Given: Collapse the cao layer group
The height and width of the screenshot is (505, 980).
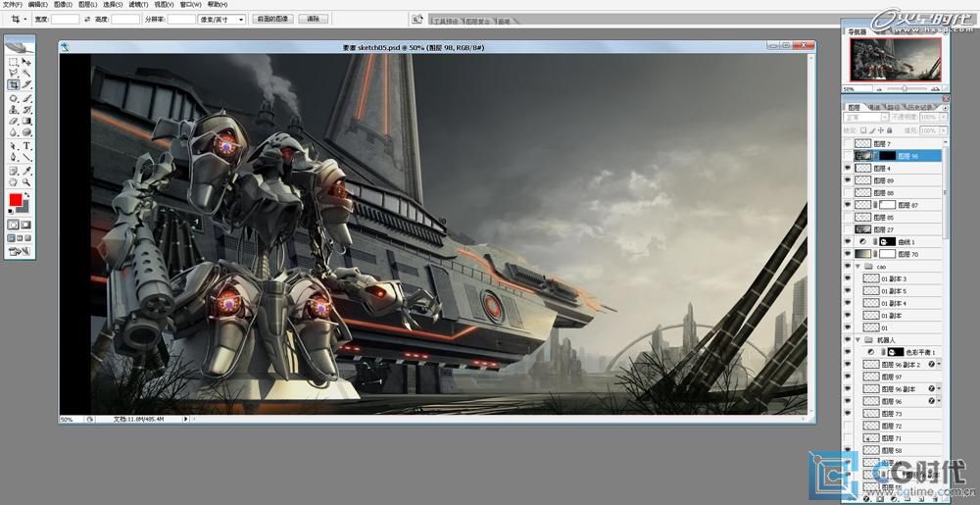Looking at the screenshot, I should point(858,267).
